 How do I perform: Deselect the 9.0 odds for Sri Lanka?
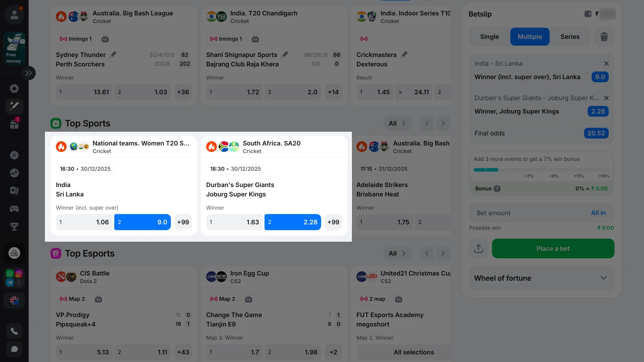[142, 222]
